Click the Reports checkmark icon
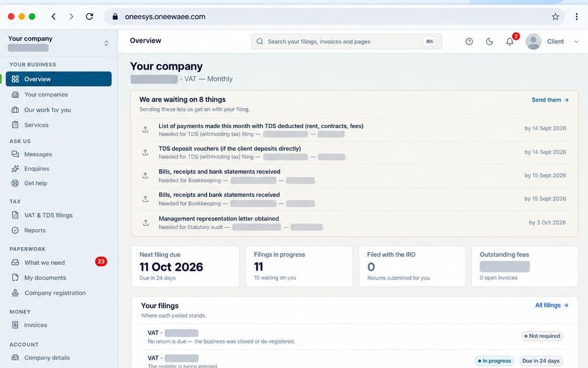The width and height of the screenshot is (588, 368). pos(15,231)
